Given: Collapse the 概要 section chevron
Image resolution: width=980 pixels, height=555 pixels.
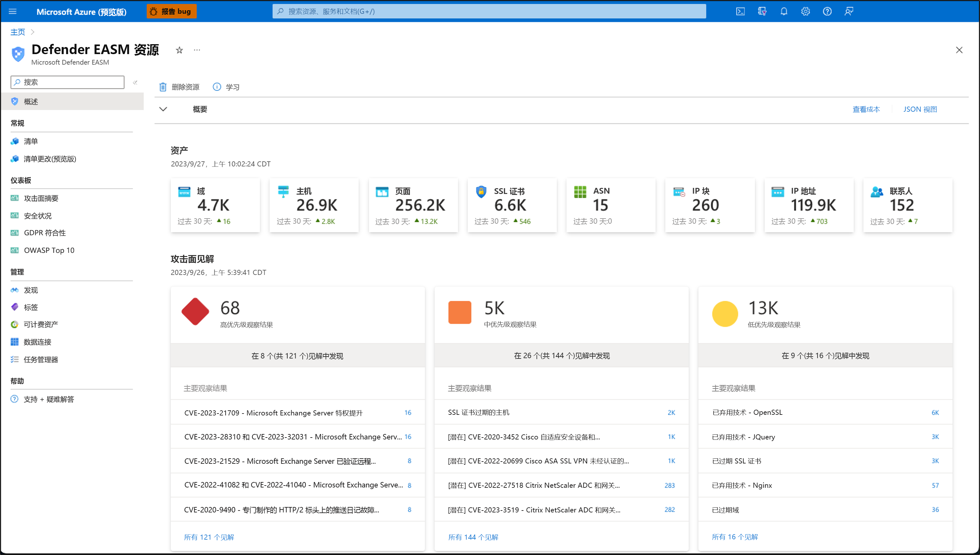Looking at the screenshot, I should point(163,109).
